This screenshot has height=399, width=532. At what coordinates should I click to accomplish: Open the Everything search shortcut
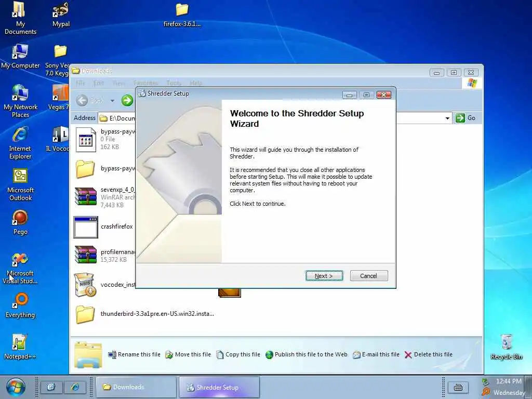pos(20,305)
